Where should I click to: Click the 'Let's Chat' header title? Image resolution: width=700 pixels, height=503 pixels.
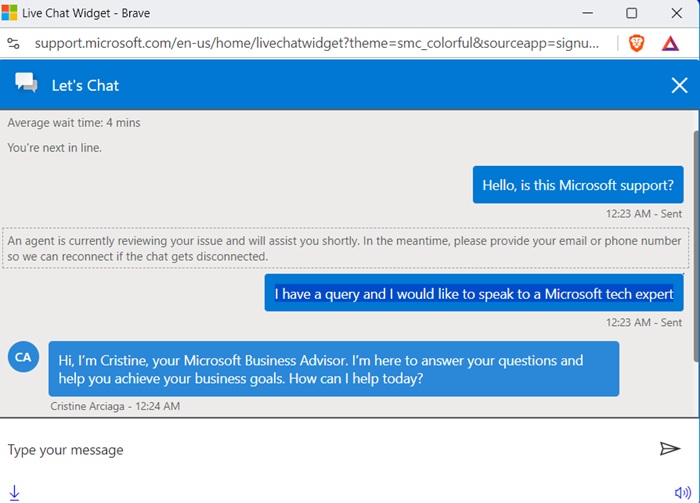85,85
